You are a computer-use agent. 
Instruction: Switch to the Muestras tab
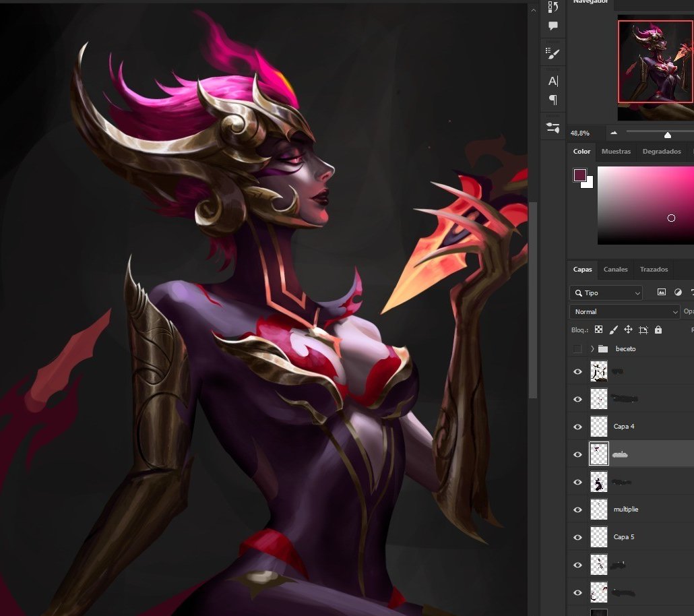tap(616, 152)
